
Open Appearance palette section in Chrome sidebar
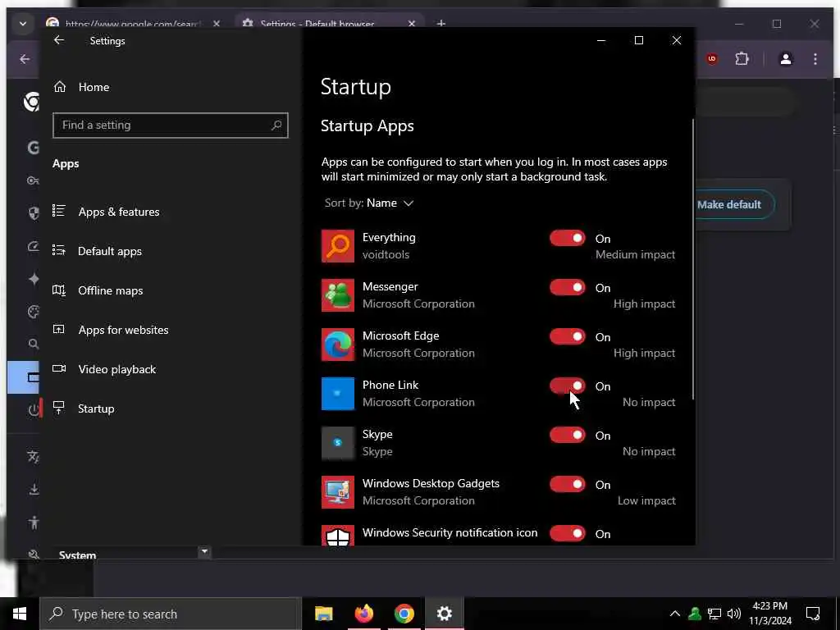(33, 312)
